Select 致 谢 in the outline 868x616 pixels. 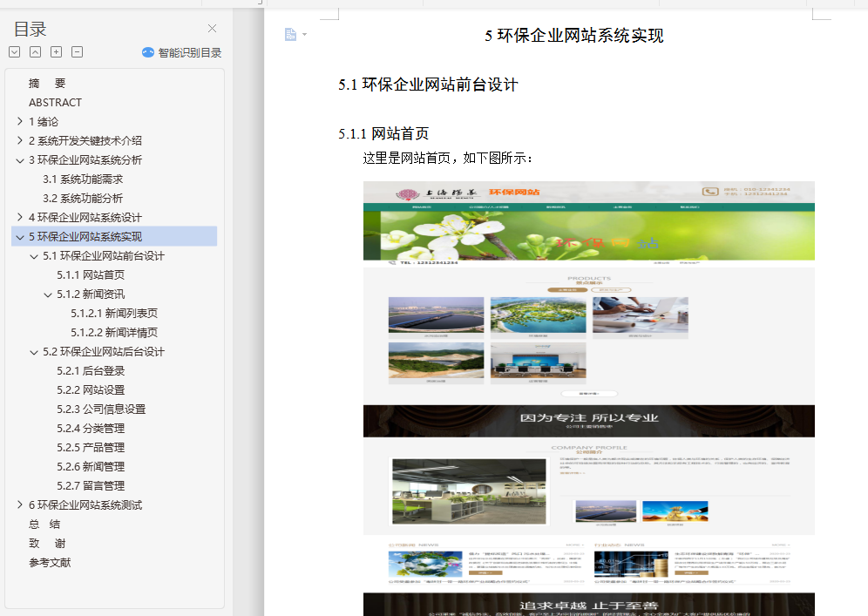(x=47, y=544)
